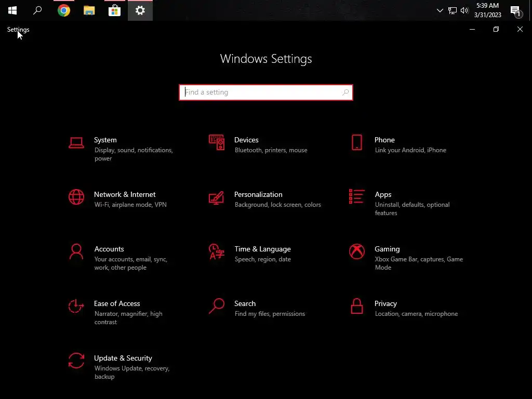Open the System laptop icon

coord(76,143)
